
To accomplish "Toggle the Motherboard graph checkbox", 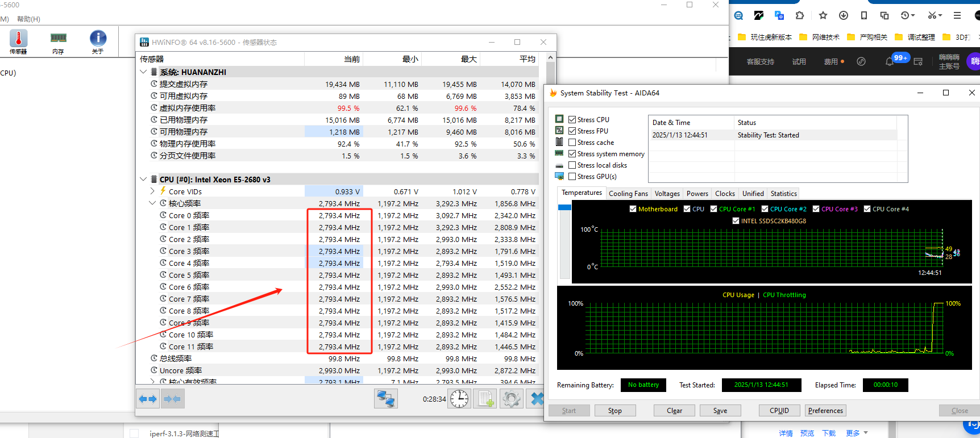I will 633,209.
